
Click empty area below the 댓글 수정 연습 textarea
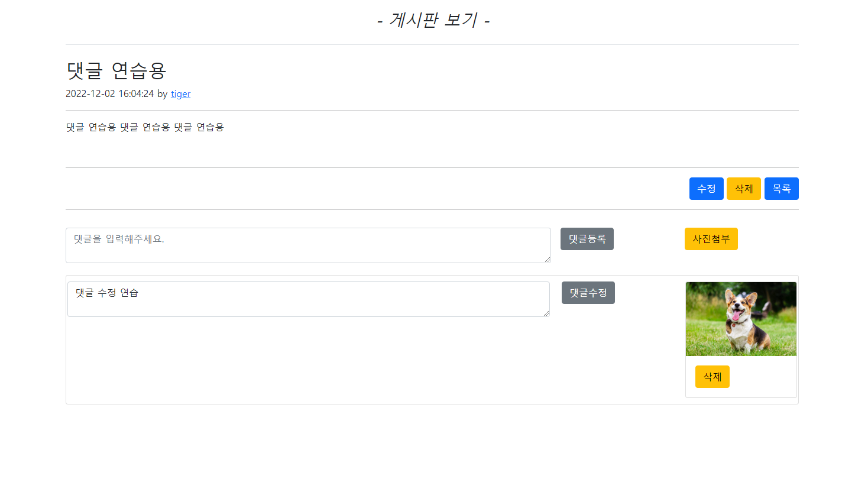[x=309, y=360]
